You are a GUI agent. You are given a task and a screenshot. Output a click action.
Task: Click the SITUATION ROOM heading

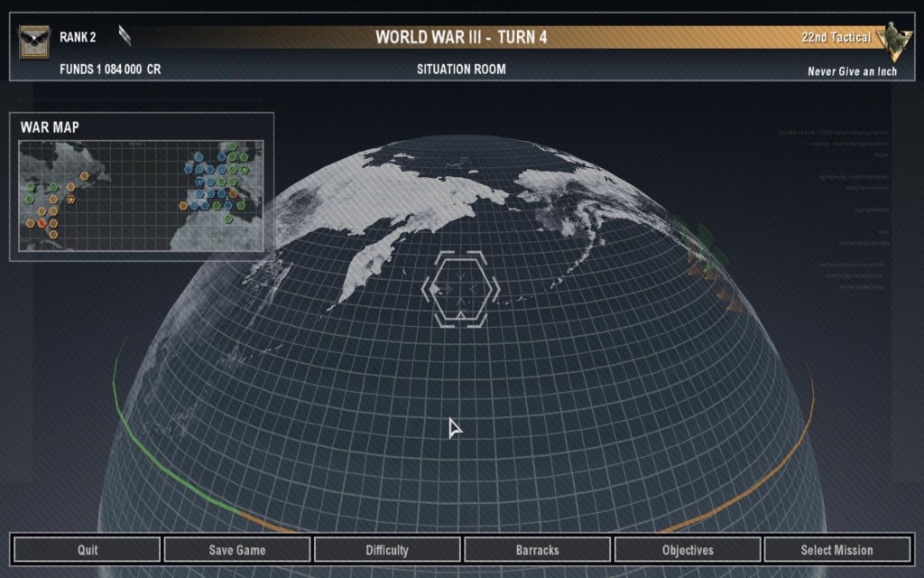[461, 69]
